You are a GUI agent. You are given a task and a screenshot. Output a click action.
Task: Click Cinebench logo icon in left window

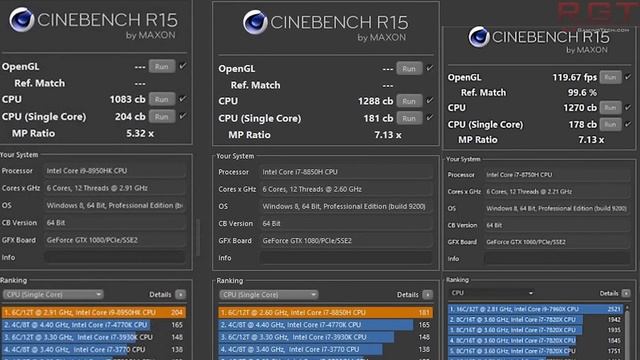tap(21, 19)
